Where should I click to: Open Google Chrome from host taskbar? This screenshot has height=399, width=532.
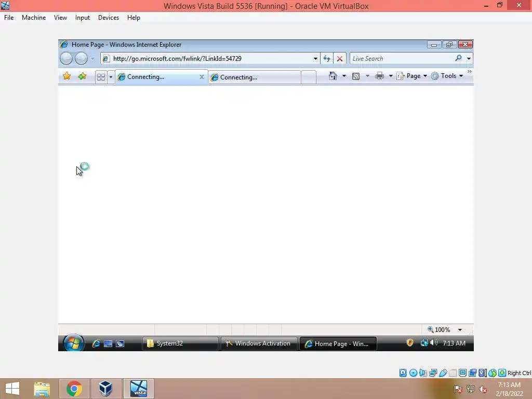tap(74, 389)
